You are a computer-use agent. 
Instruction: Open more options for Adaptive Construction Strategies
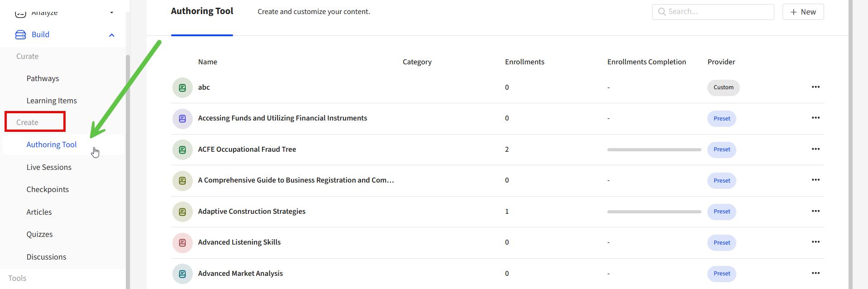[x=816, y=211]
